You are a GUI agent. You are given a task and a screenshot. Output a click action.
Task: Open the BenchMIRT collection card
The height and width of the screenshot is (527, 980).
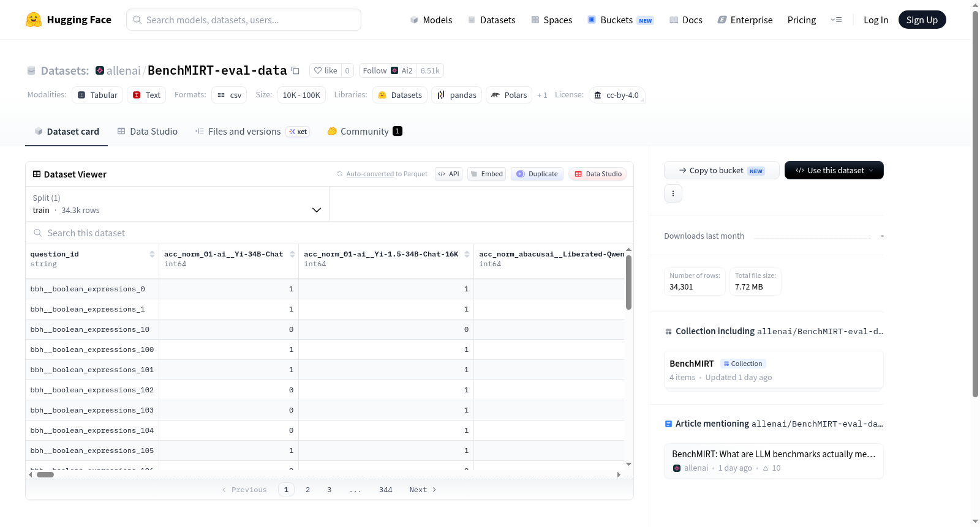(774, 370)
